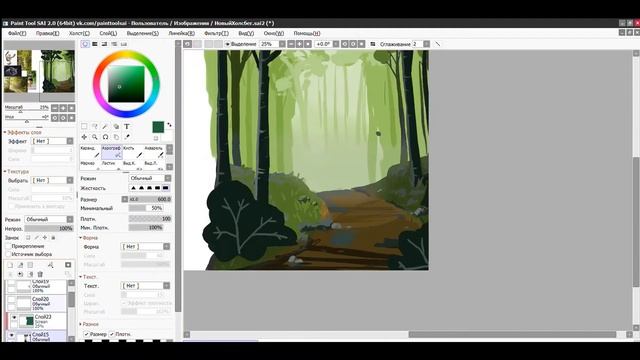Zoom out with navigator minus button
This screenshot has height=360, width=640.
coord(55,108)
